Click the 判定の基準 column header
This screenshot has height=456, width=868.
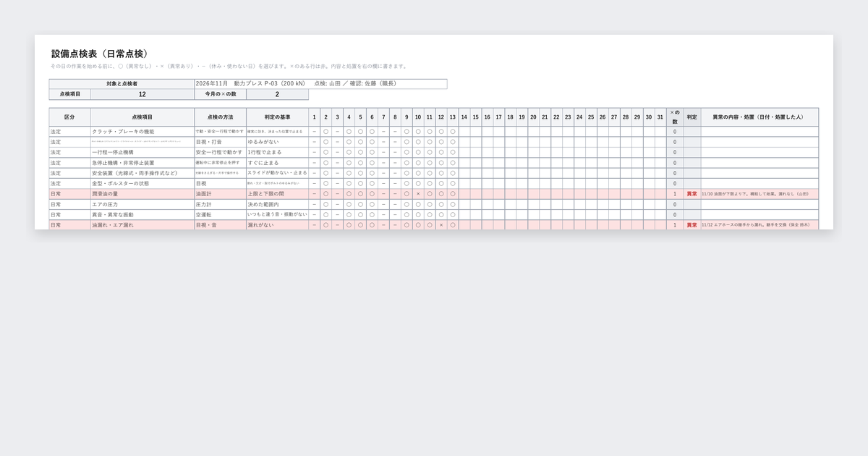tap(277, 117)
